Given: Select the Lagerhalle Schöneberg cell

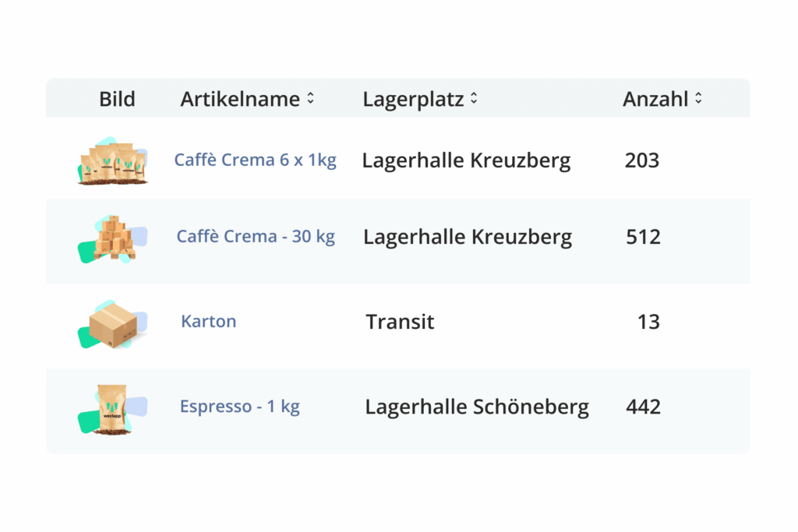Looking at the screenshot, I should coord(477,406).
